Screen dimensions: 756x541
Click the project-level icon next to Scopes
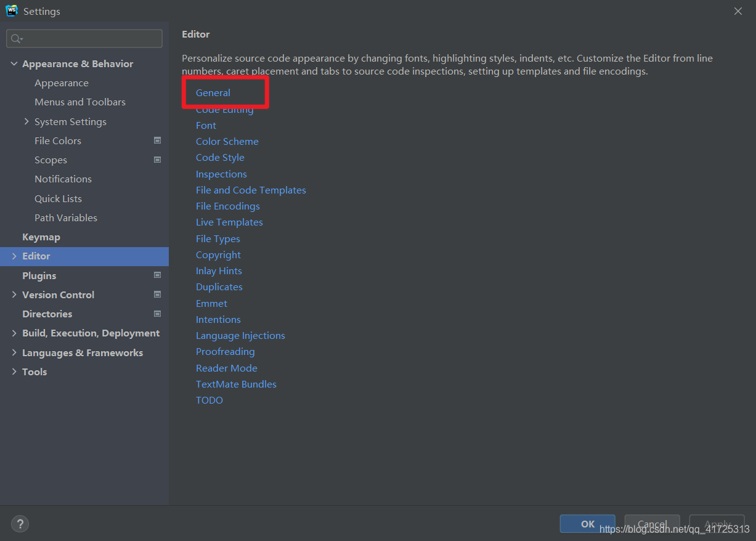(157, 160)
